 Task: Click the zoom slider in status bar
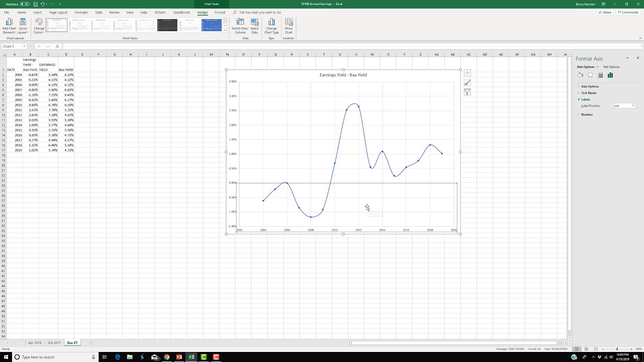[x=617, y=349]
